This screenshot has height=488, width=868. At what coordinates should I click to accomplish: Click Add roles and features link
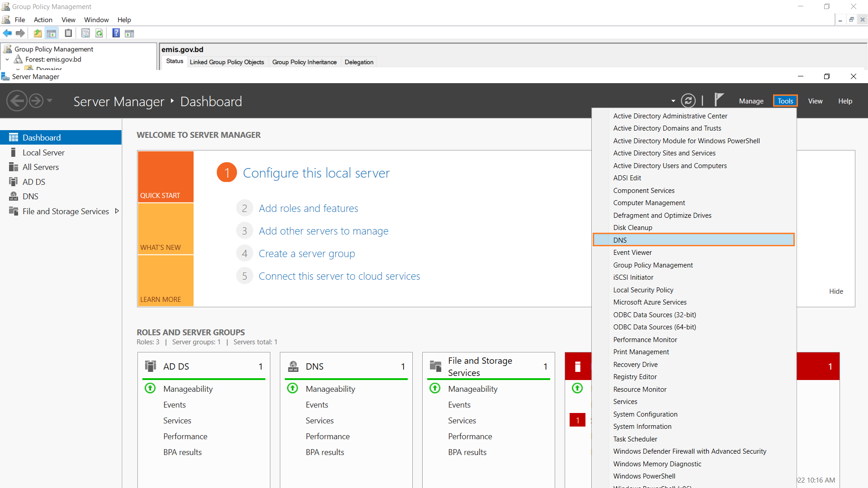pos(308,208)
